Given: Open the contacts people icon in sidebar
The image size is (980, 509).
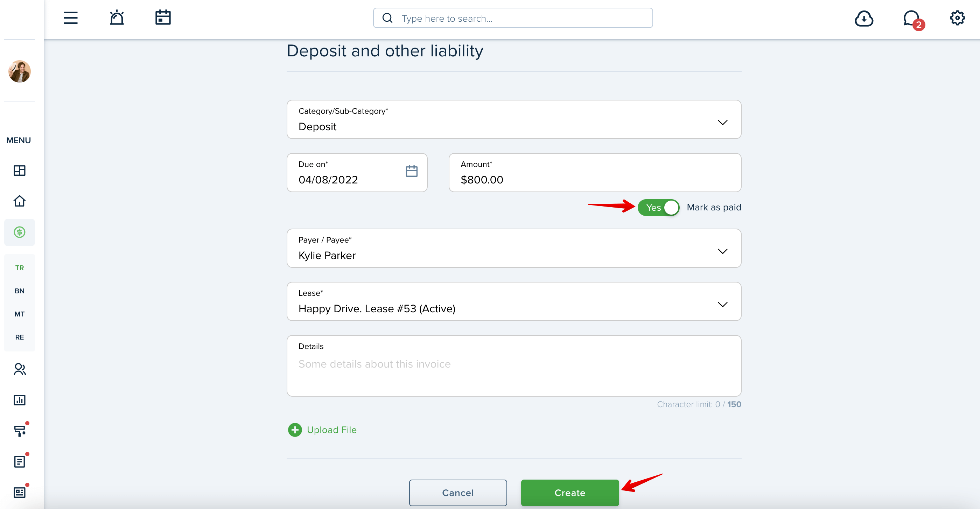Looking at the screenshot, I should click(x=19, y=369).
